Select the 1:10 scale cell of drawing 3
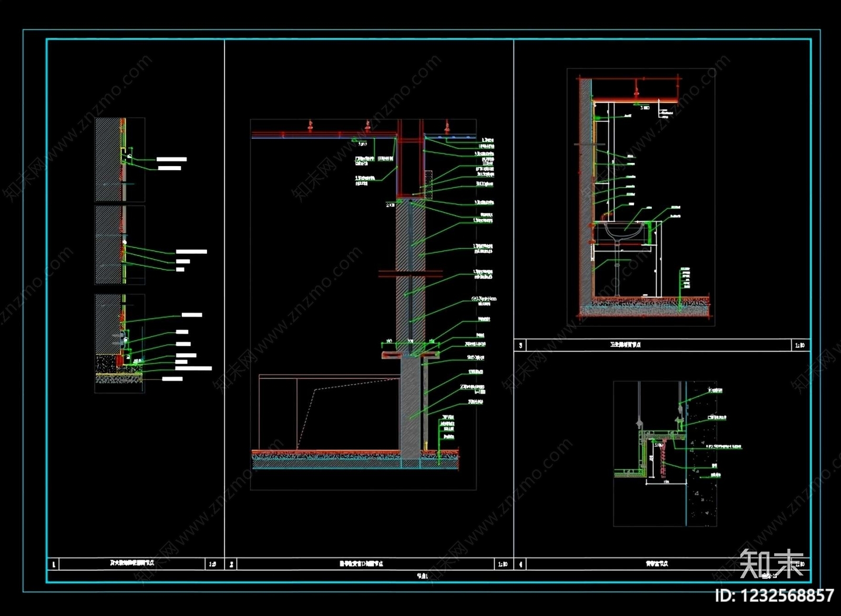The image size is (841, 616). 801,345
